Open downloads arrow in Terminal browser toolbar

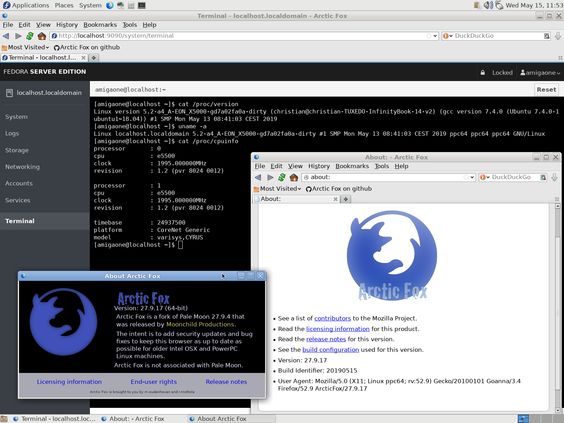pyautogui.click(x=558, y=36)
